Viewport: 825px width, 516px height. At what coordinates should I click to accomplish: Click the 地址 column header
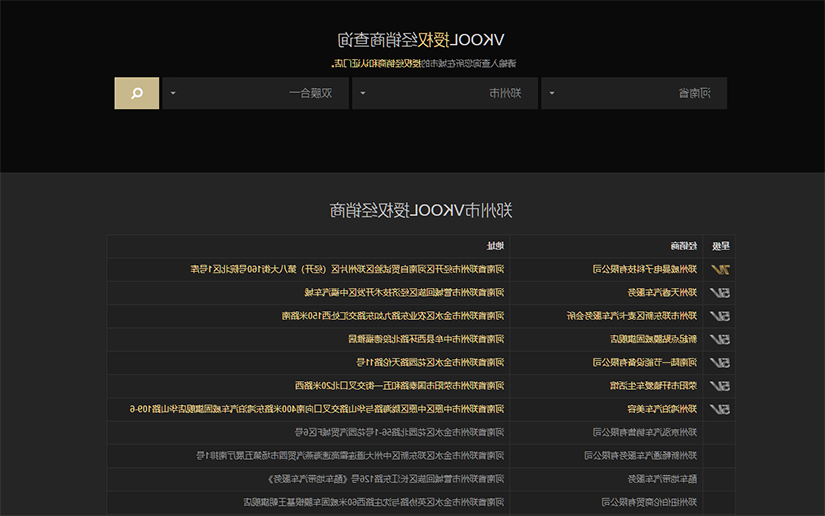[x=495, y=246]
